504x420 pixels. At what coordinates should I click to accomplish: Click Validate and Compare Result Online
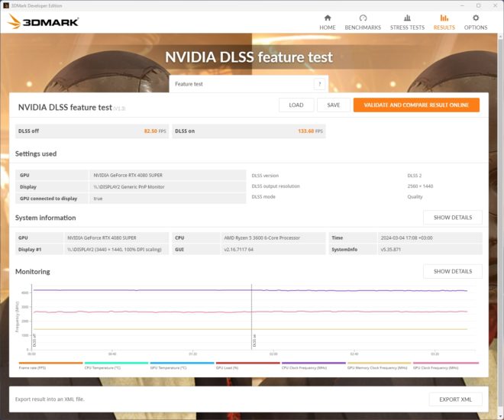417,105
